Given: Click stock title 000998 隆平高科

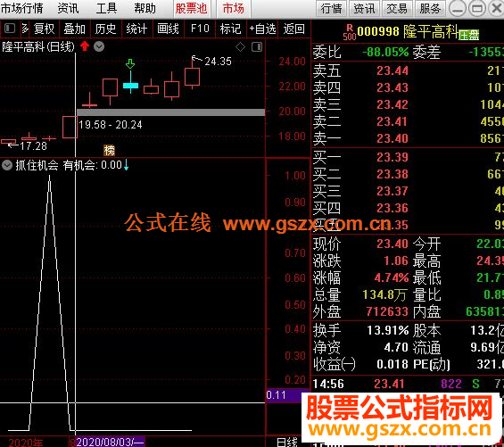Looking at the screenshot, I should (408, 31).
